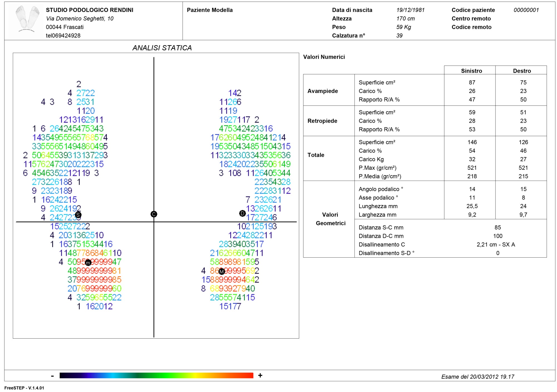Click the address Via Domenico Seghetti, 10
Screen dimensions: 557x392
point(80,18)
